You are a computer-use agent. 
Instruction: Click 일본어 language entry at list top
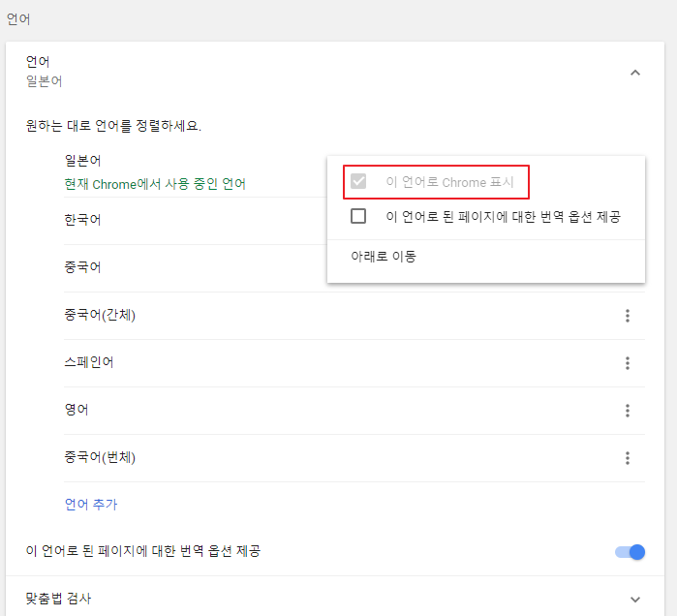[x=82, y=161]
